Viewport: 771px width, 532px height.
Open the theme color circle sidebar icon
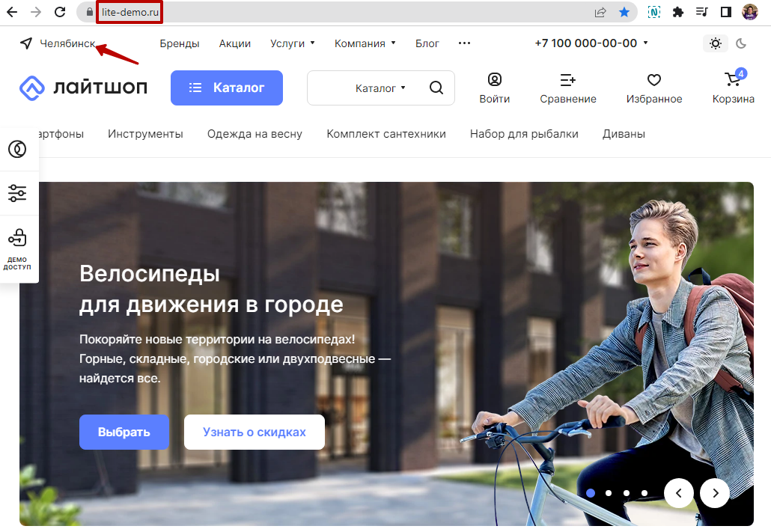17,149
